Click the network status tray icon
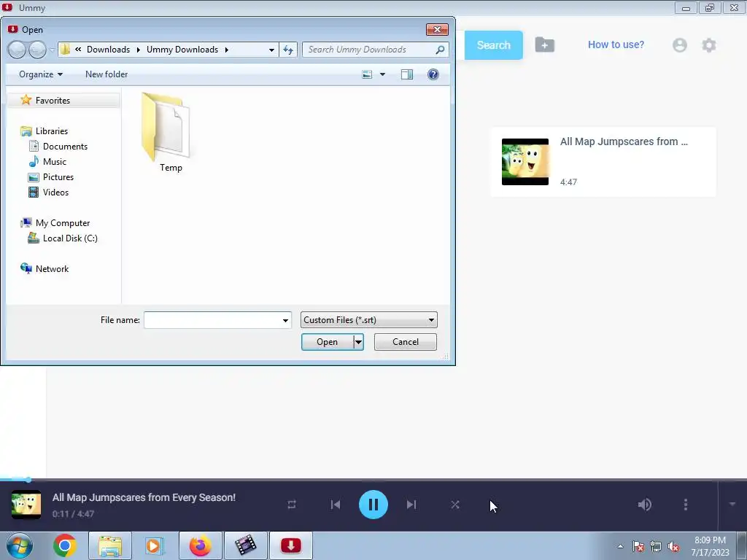 (x=656, y=547)
